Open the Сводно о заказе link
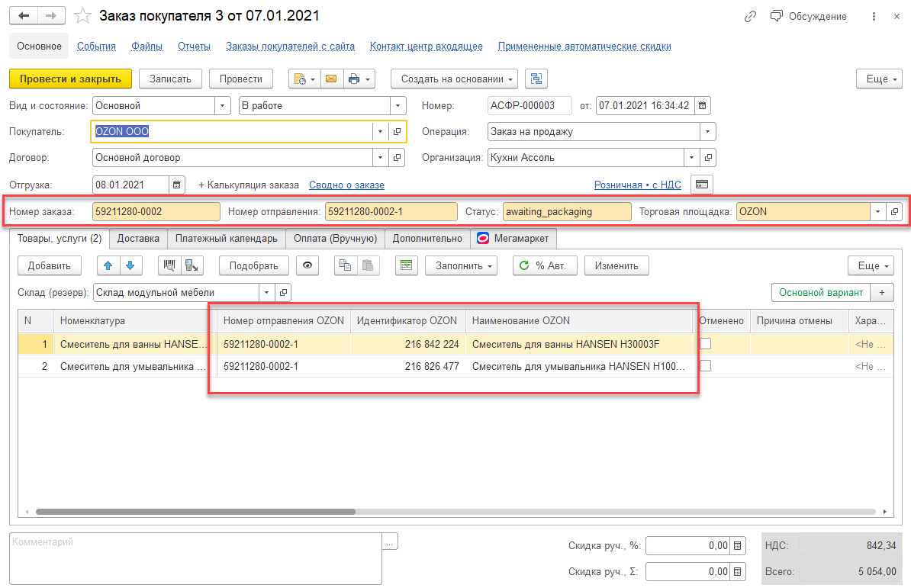The height and width of the screenshot is (588, 911). 346,185
